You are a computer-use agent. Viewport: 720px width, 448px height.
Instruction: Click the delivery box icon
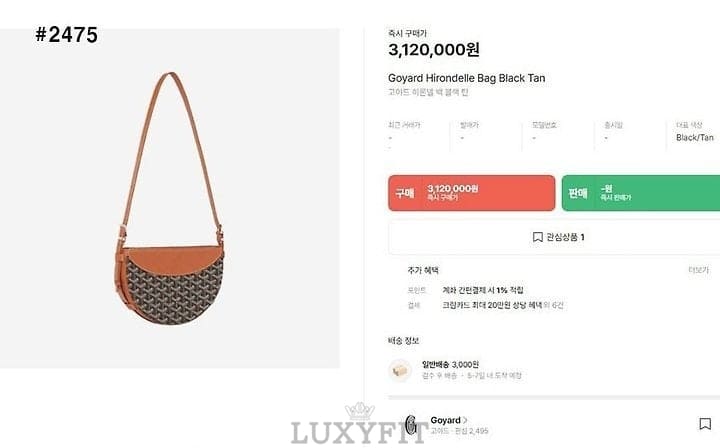tap(400, 370)
